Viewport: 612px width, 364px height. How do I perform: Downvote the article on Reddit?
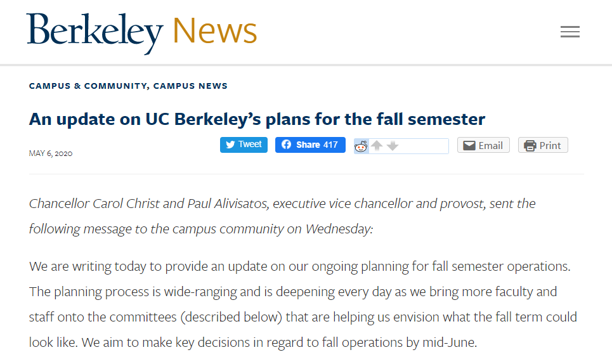pos(393,146)
